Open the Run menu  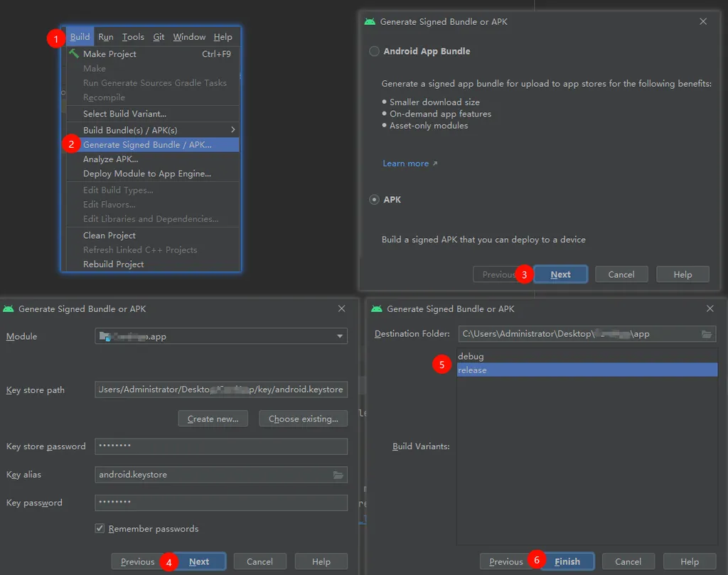(105, 37)
